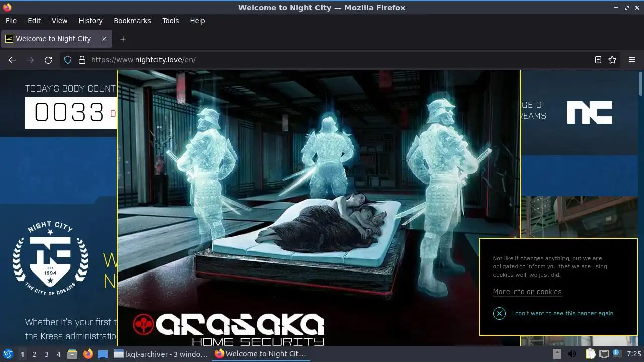Select virtual desktop 1

(x=22, y=354)
